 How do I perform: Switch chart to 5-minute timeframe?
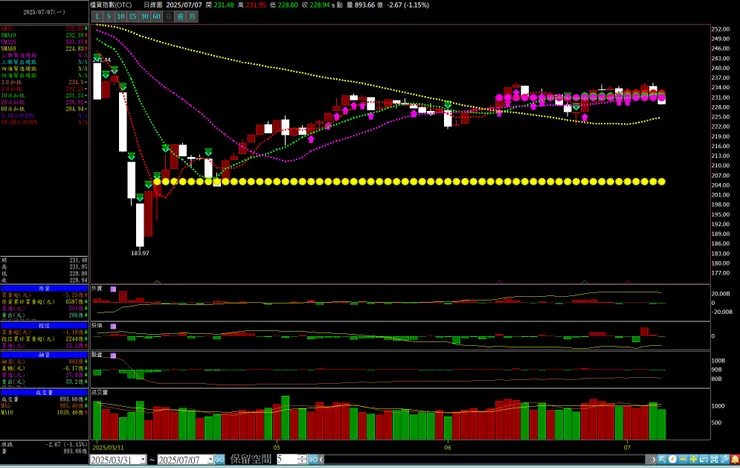click(109, 17)
